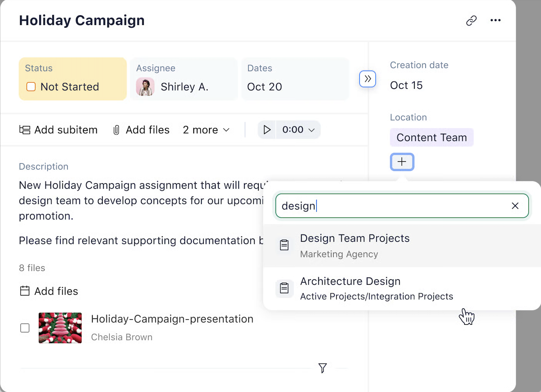The height and width of the screenshot is (392, 541).
Task: Click the Design Team Projects clipboard icon
Action: point(284,245)
